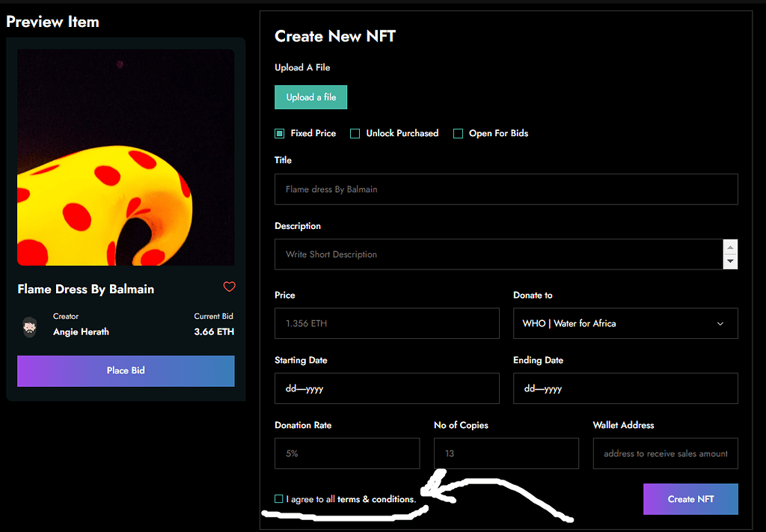Click the Wallet Address input field
766x532 pixels.
click(x=665, y=453)
